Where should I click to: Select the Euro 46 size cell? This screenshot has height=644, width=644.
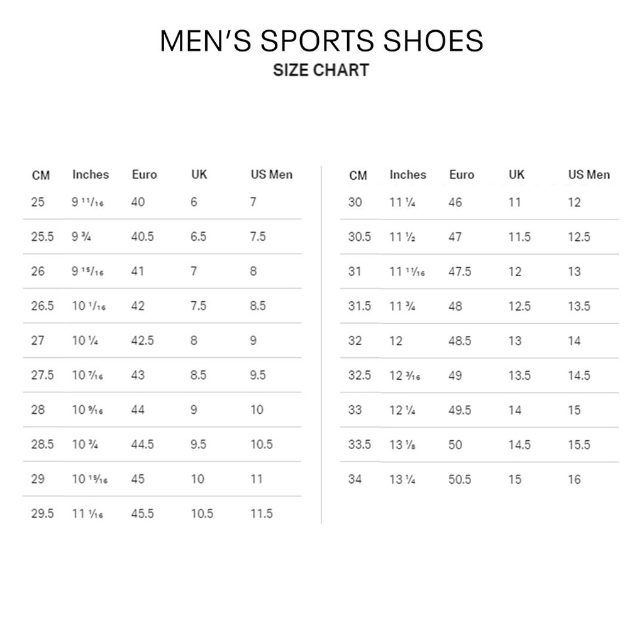tap(455, 203)
